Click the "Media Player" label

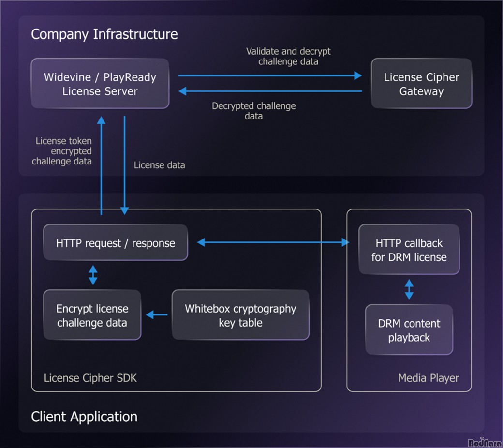pyautogui.click(x=429, y=378)
